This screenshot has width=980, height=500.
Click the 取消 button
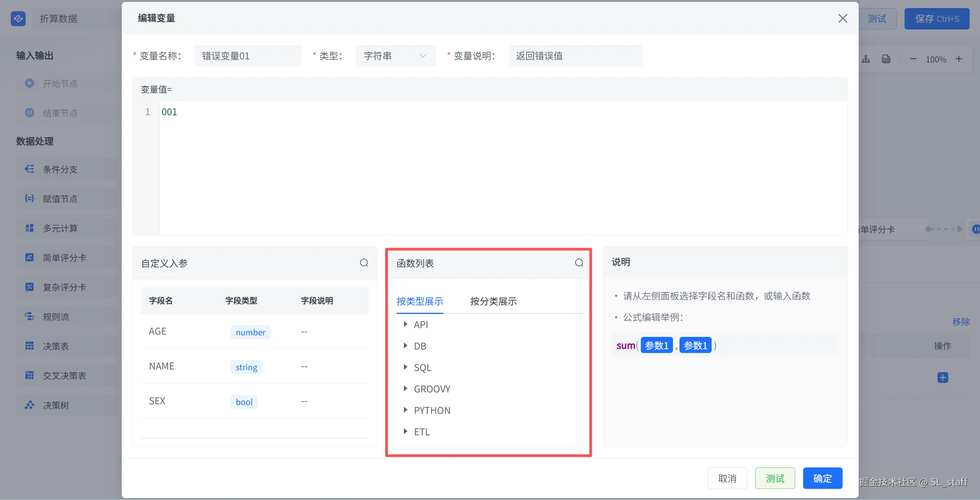click(x=727, y=478)
